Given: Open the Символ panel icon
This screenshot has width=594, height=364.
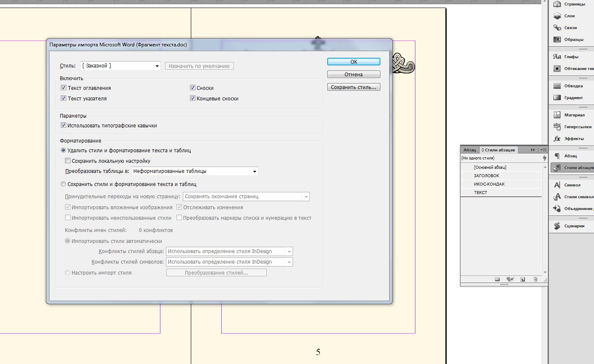Looking at the screenshot, I should click(x=557, y=185).
